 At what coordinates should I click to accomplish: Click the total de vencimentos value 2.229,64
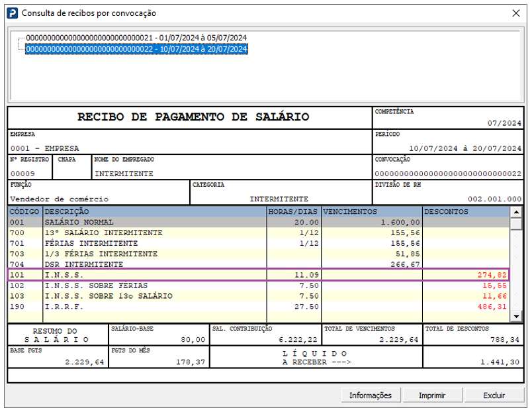398,339
